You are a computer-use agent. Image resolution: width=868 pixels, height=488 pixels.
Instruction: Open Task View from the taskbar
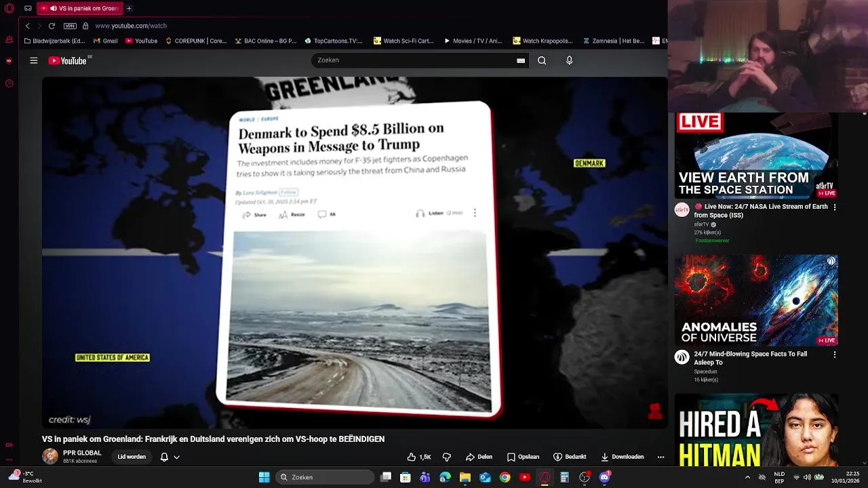386,477
